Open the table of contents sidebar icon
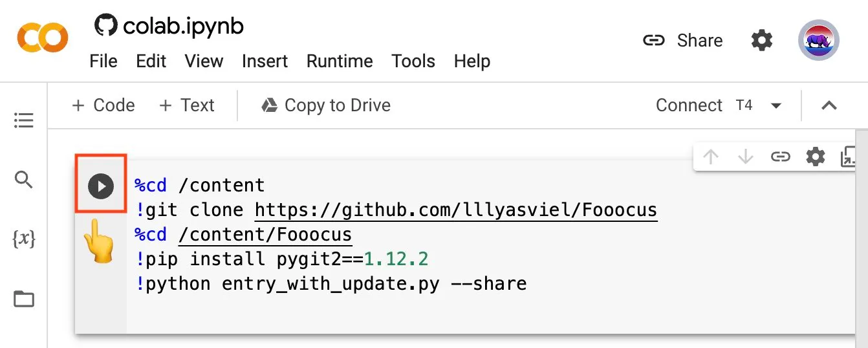Viewport: 868px width, 348px height. 24,120
